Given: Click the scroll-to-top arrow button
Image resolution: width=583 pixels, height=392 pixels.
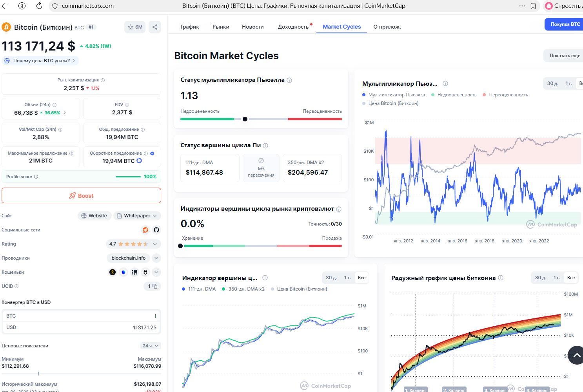Looking at the screenshot, I should tap(576, 355).
